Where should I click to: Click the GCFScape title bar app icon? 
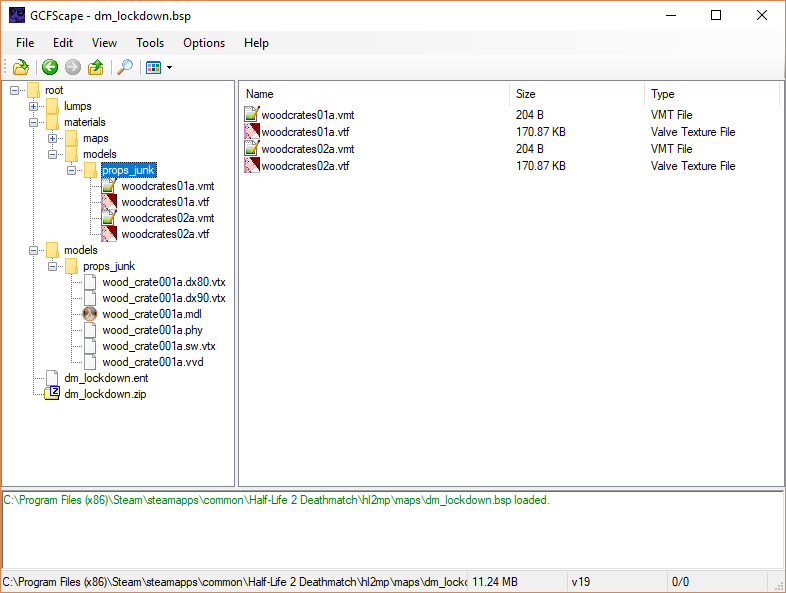pos(17,16)
